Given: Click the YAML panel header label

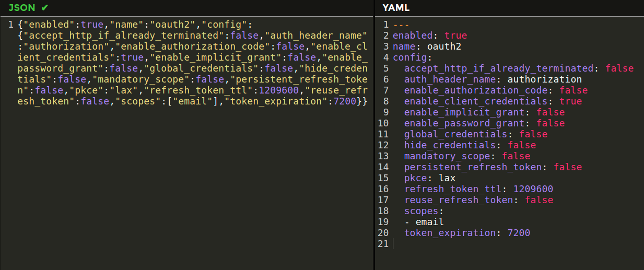Looking at the screenshot, I should (x=395, y=7).
